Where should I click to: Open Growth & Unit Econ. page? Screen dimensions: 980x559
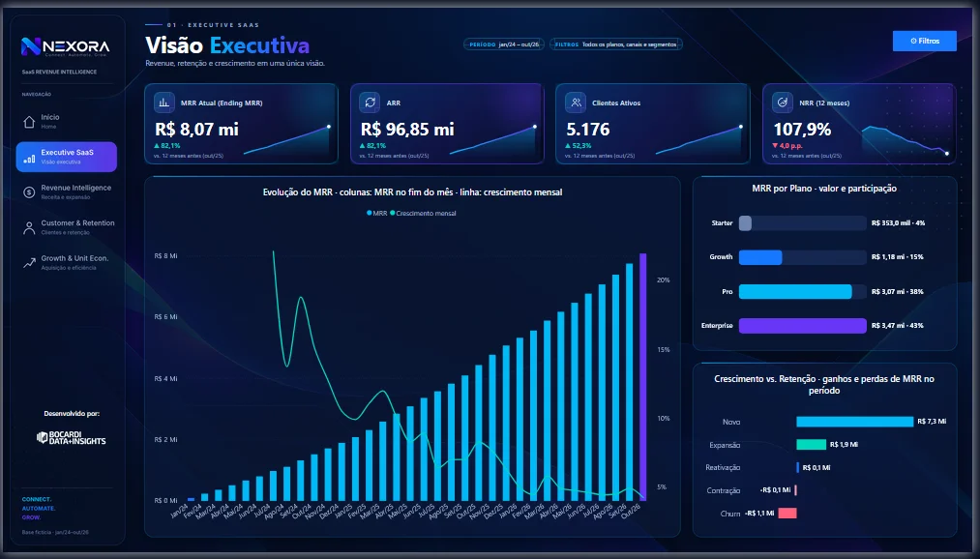(66, 262)
